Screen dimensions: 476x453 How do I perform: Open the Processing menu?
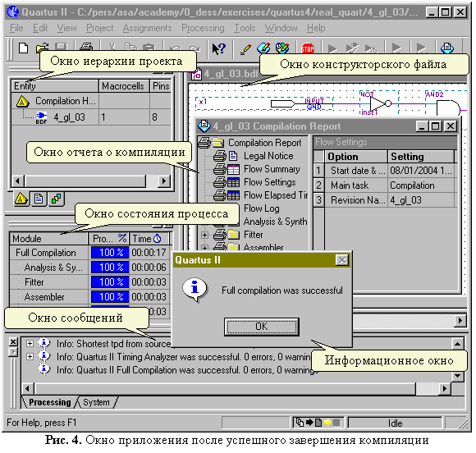[203, 28]
